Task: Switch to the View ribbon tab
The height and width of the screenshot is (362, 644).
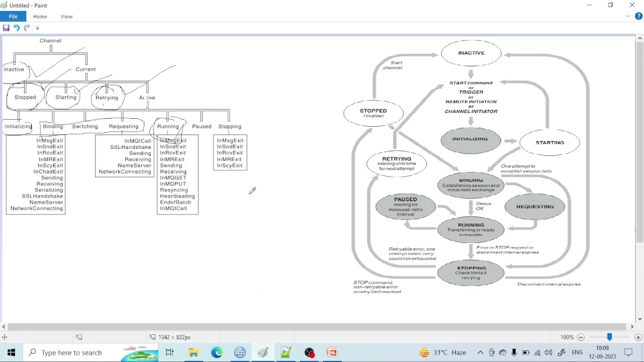Action: 67,17
